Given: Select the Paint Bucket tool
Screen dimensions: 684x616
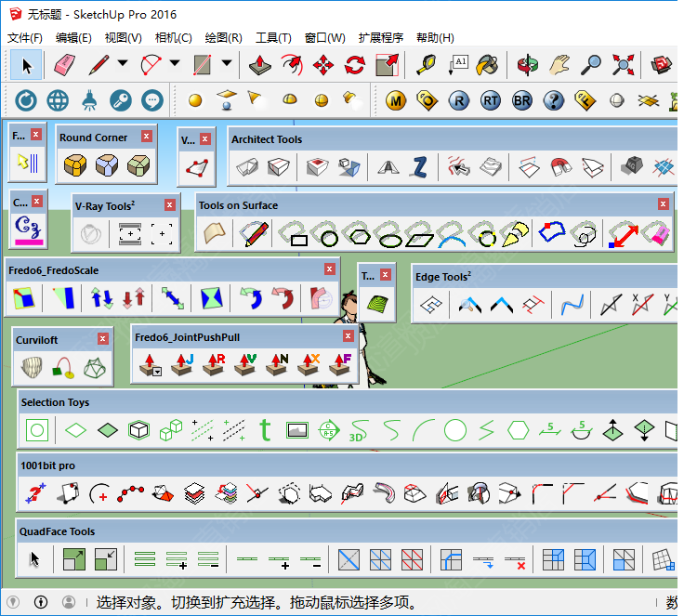Looking at the screenshot, I should pyautogui.click(x=487, y=65).
